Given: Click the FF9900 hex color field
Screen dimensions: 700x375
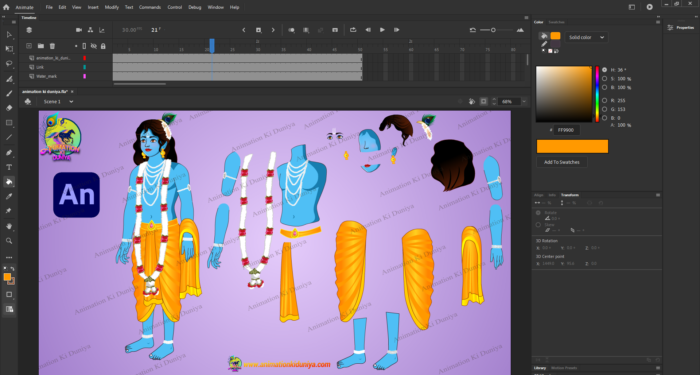Looking at the screenshot, I should point(567,130).
